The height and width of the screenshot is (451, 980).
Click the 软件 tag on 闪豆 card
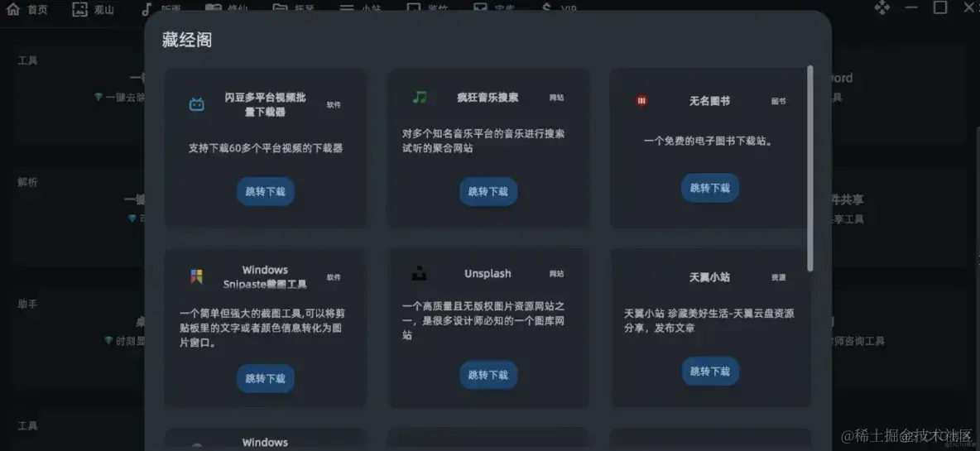pyautogui.click(x=334, y=105)
